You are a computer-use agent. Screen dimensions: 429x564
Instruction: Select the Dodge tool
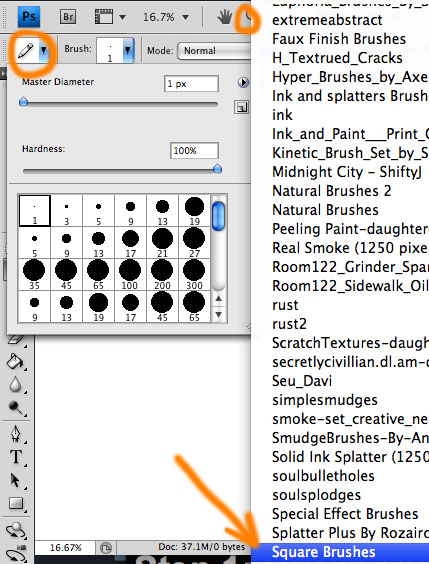point(15,408)
